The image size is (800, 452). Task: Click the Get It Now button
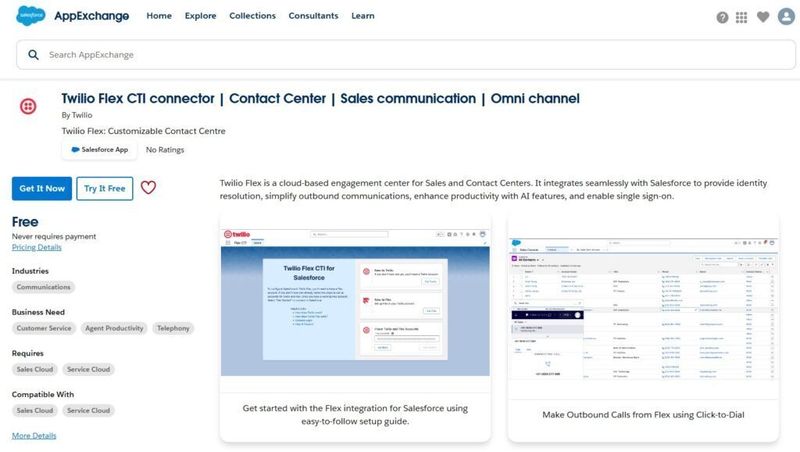click(42, 188)
